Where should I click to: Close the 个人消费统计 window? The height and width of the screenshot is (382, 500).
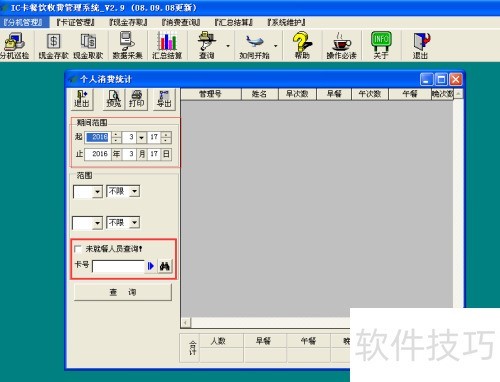(x=456, y=79)
